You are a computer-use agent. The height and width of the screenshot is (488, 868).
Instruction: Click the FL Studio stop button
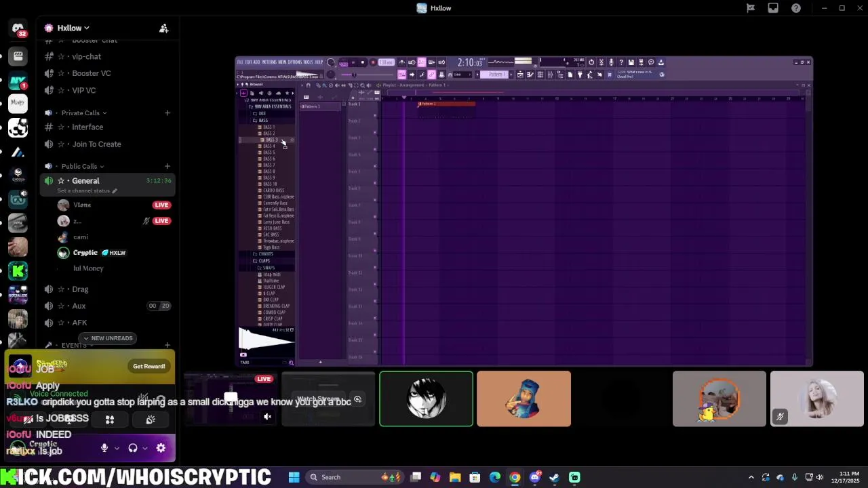click(x=363, y=62)
